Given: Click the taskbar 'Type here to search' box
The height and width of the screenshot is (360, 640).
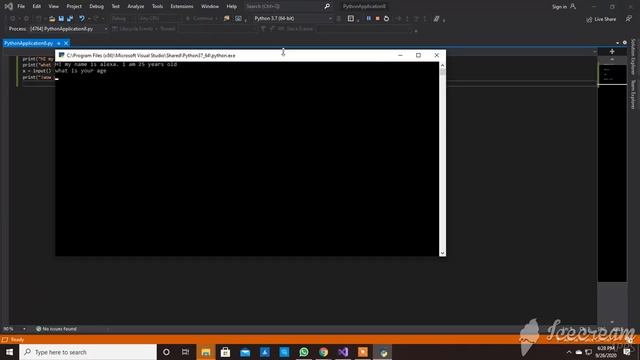Looking at the screenshot, I should coord(88,352).
